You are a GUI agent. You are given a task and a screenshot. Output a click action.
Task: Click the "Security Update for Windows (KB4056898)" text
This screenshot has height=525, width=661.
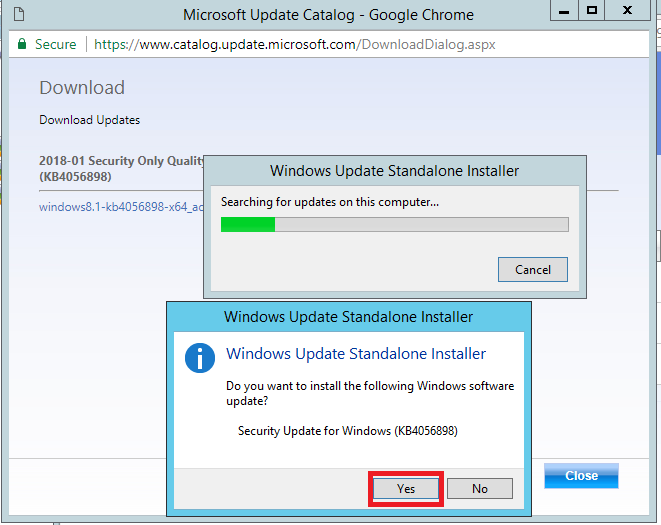click(x=348, y=431)
